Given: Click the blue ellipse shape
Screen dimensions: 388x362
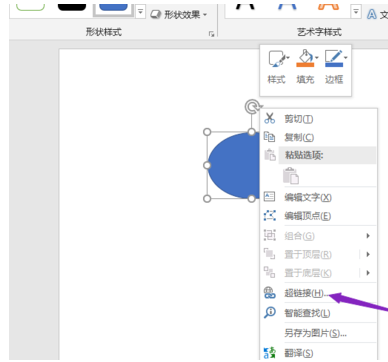Looking at the screenshot, I should tap(234, 165).
